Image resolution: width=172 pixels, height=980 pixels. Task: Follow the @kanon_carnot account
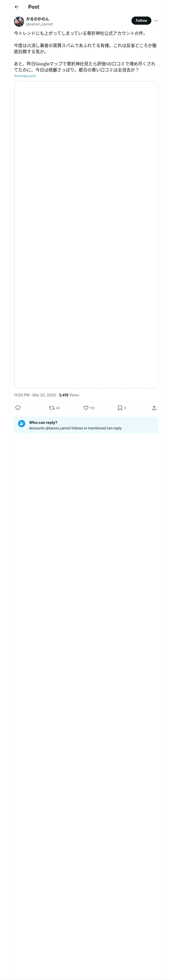click(x=141, y=21)
